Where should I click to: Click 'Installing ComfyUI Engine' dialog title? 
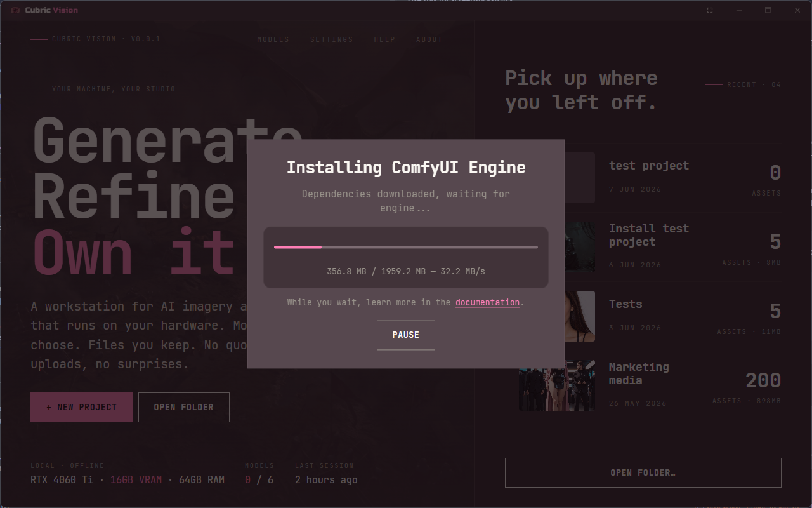(406, 168)
